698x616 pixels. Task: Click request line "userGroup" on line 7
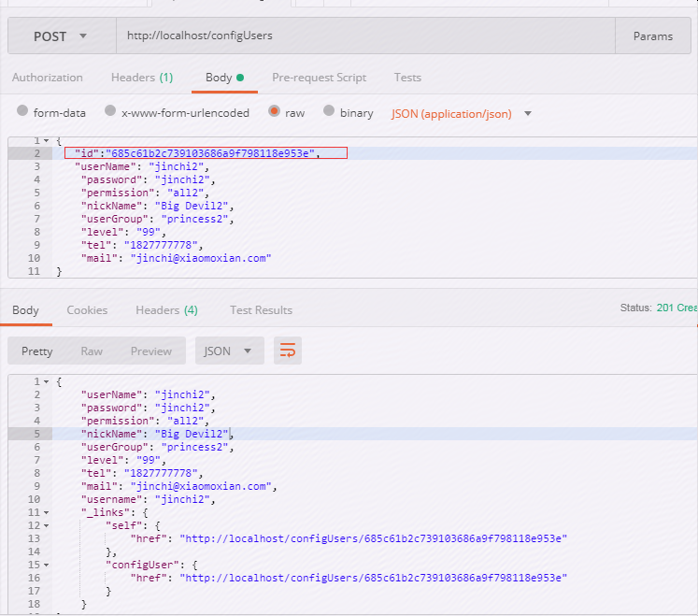[x=158, y=219]
